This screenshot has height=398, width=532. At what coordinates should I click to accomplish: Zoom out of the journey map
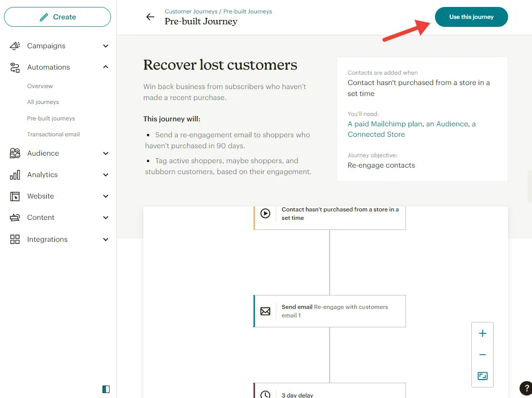point(482,355)
